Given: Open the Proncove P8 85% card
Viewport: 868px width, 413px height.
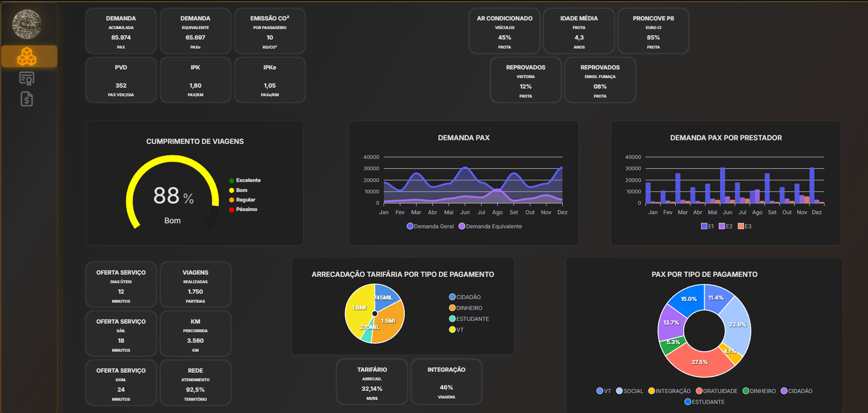Looking at the screenshot, I should click(x=653, y=31).
